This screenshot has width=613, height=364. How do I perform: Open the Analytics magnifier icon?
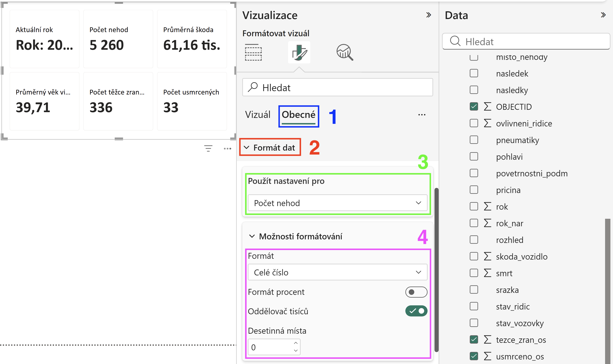coord(345,52)
